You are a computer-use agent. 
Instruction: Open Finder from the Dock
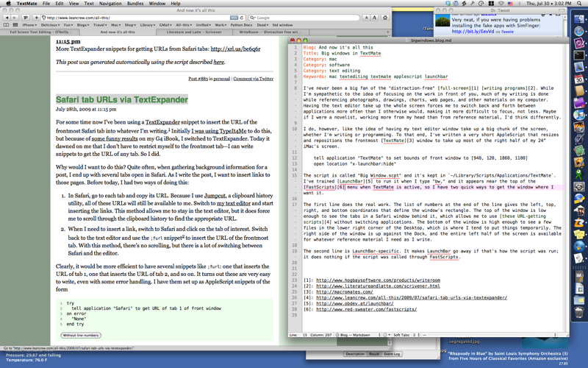click(579, 19)
